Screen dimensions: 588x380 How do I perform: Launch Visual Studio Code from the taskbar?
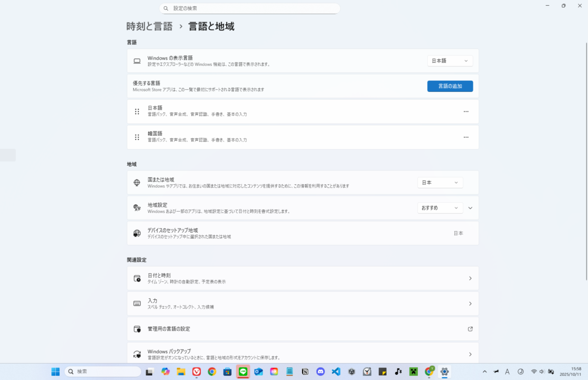tap(336, 371)
